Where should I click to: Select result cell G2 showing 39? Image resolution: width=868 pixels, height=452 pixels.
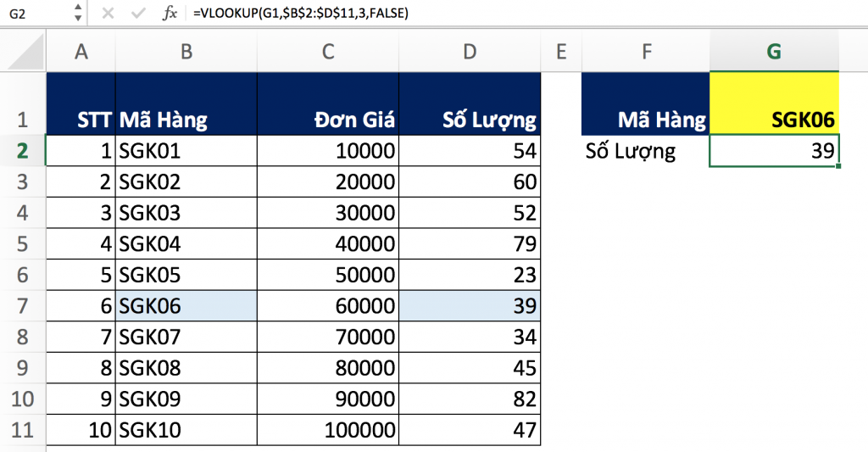[773, 152]
